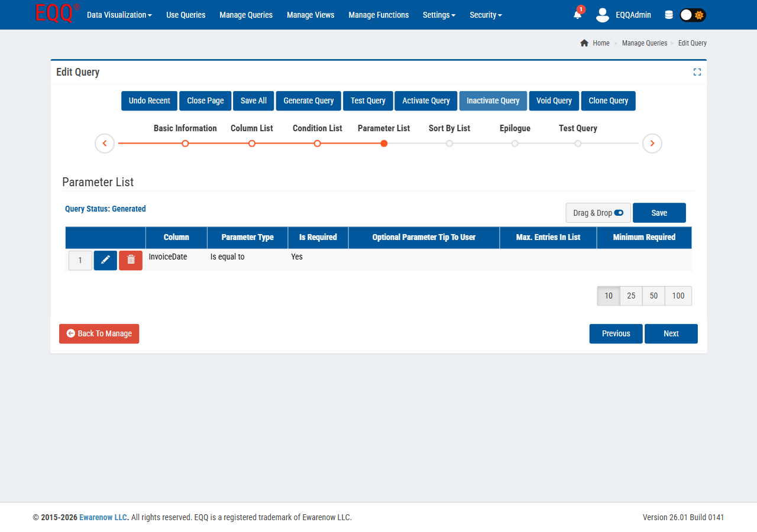This screenshot has width=757, height=532.
Task: Open the Settings dropdown menu
Action: coord(439,15)
